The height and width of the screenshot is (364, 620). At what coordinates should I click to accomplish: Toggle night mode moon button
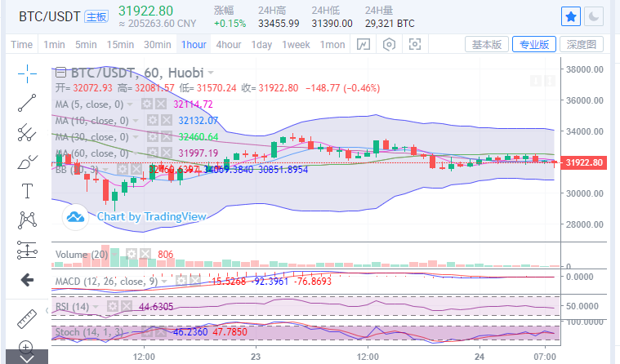(594, 17)
